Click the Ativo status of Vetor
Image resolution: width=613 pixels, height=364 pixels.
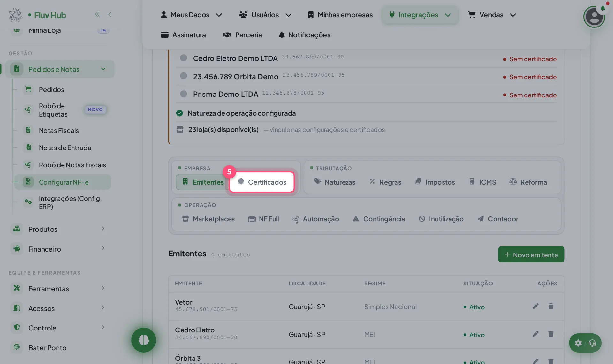click(474, 307)
